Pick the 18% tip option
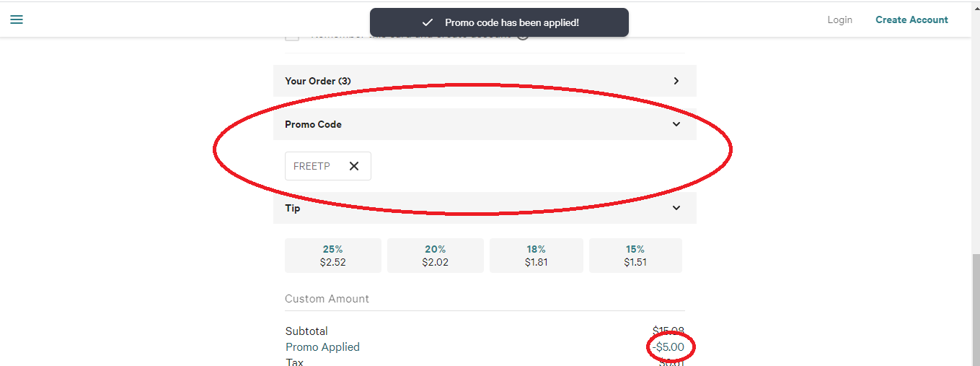 click(537, 256)
